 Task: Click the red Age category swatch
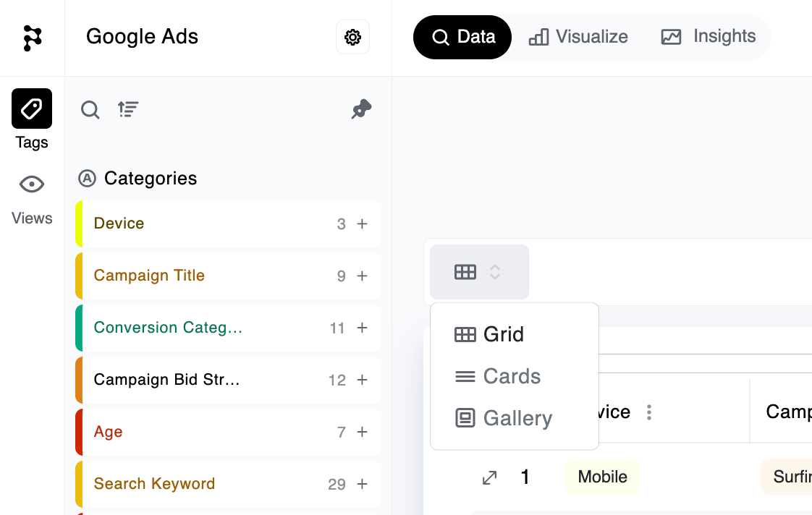tap(79, 432)
